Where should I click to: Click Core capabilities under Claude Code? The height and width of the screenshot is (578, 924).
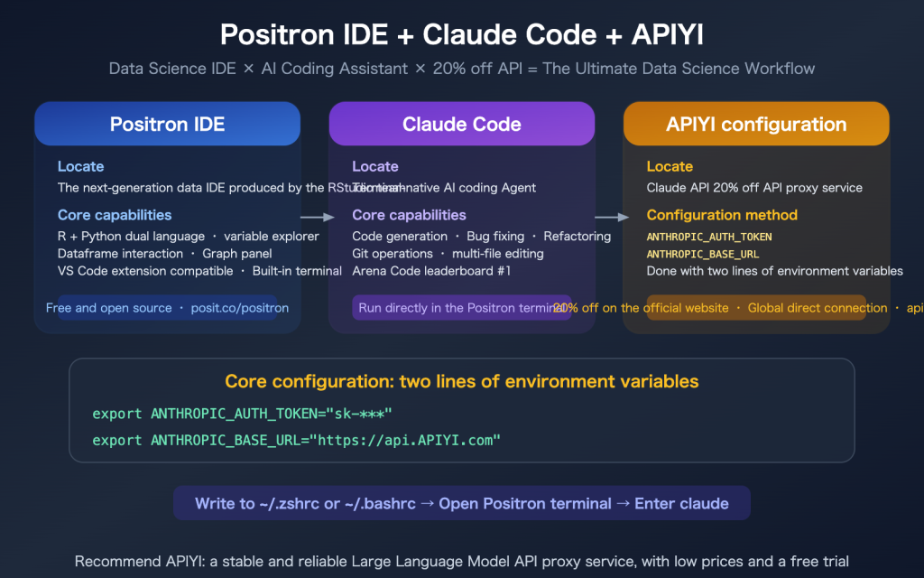pyautogui.click(x=409, y=215)
